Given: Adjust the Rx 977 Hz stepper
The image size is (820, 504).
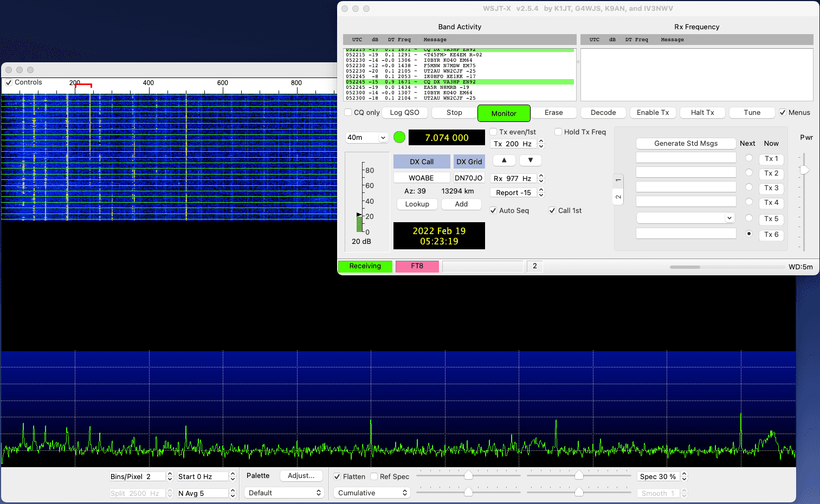Looking at the screenshot, I should (541, 178).
